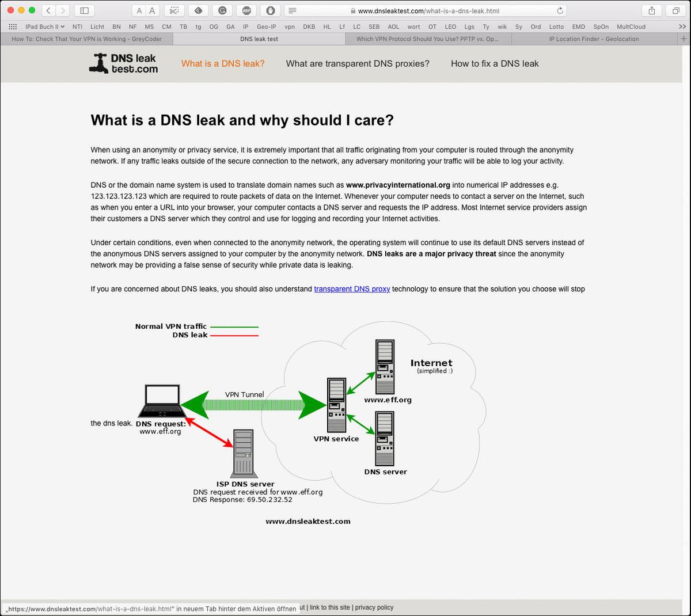The width and height of the screenshot is (691, 616).
Task: Open the wort bookmark
Action: (414, 26)
